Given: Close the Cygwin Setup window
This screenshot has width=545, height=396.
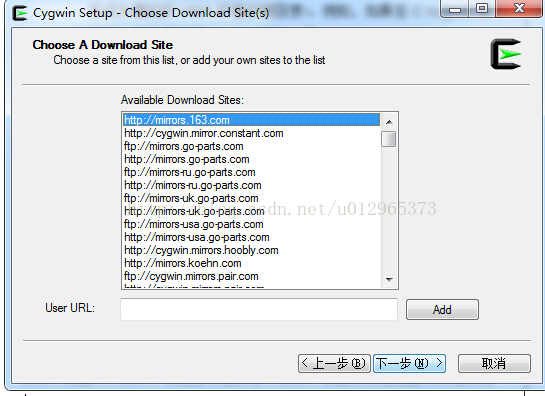Looking at the screenshot, I should point(519,8).
